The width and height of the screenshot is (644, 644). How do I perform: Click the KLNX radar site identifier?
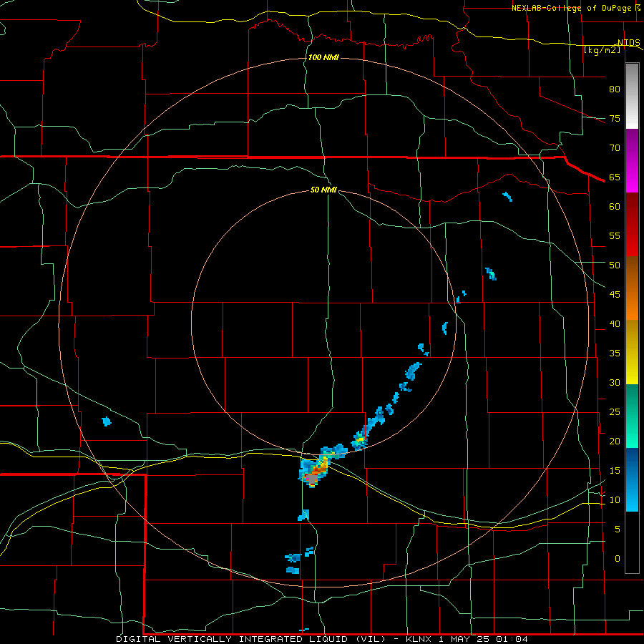tap(419, 639)
